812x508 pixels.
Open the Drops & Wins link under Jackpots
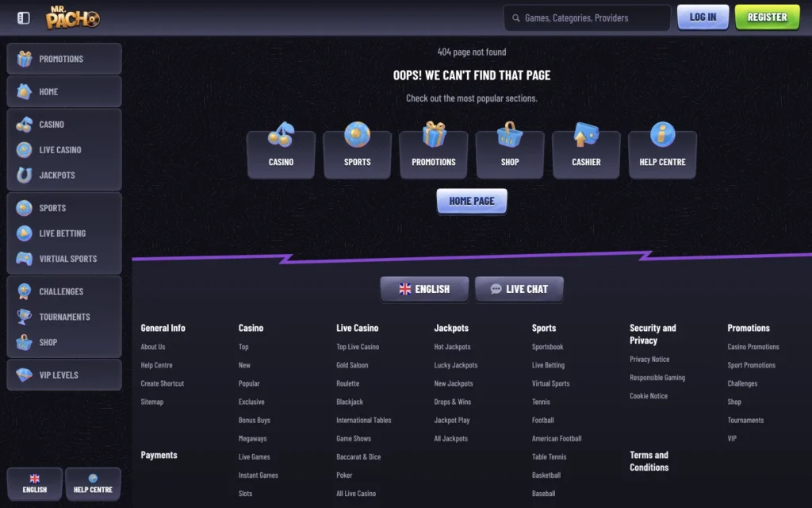453,402
